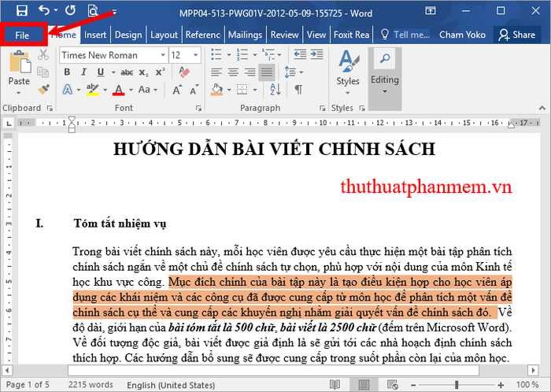Image resolution: width=551 pixels, height=392 pixels.
Task: Align text left
Action: coord(216,72)
